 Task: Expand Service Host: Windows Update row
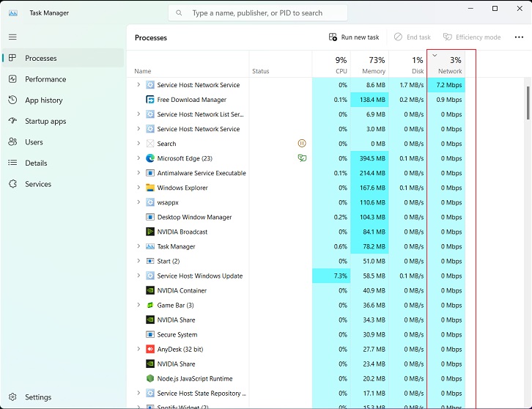click(138, 276)
